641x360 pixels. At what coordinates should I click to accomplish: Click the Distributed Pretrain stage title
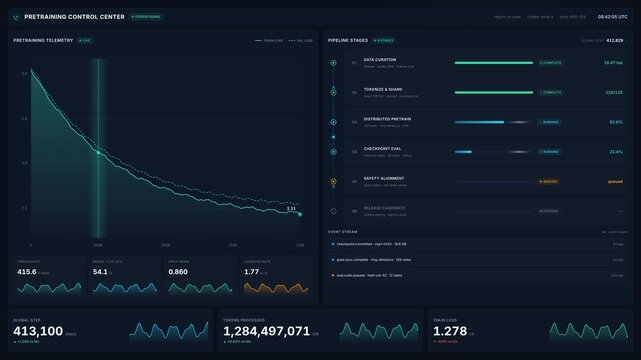388,119
